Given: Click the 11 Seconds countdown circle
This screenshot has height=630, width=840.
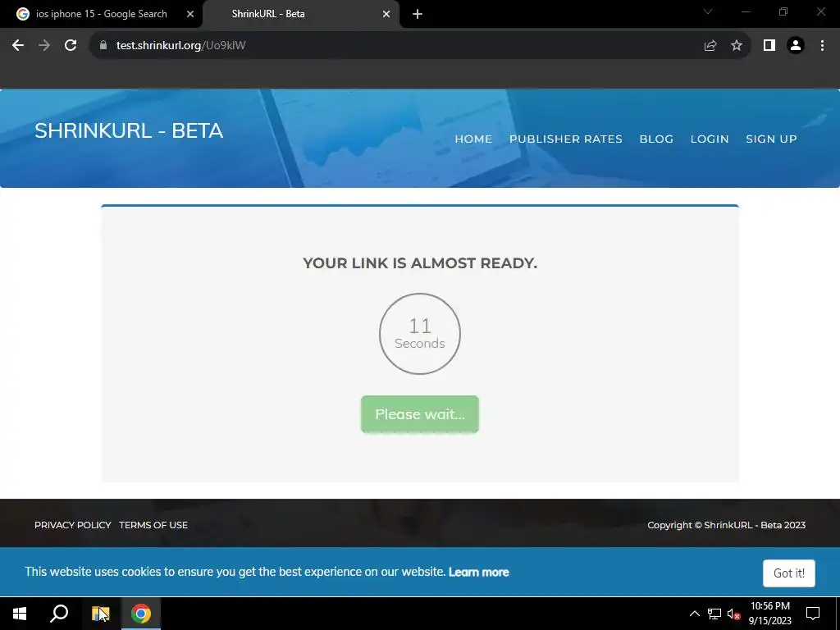Looking at the screenshot, I should (x=420, y=334).
